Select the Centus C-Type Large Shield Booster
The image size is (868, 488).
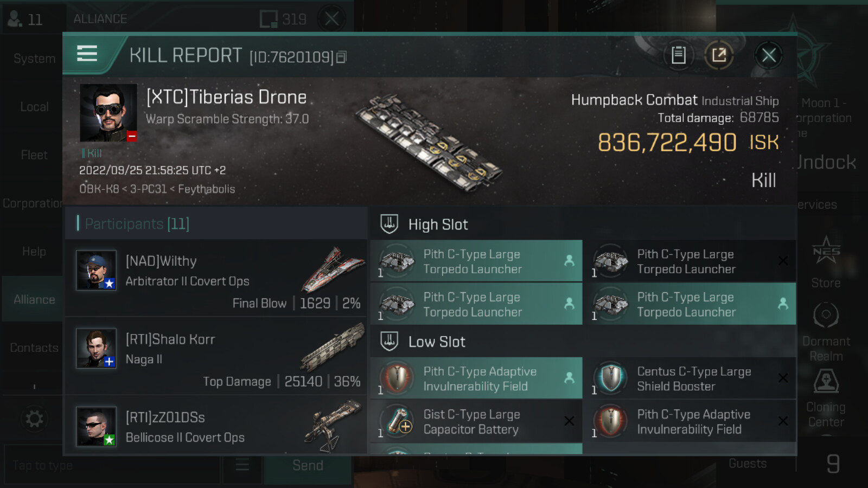[690, 378]
